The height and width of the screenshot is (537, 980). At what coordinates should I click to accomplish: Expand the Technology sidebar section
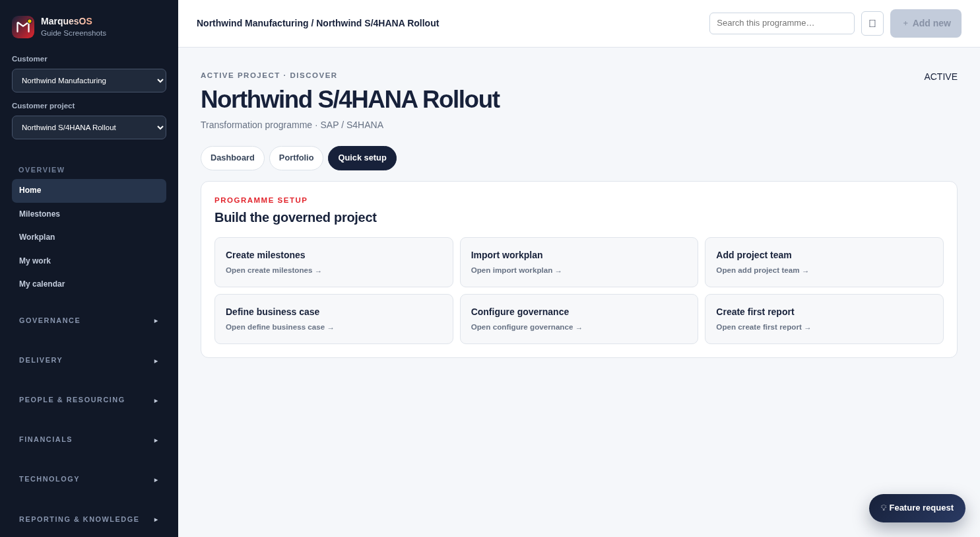[x=89, y=480]
